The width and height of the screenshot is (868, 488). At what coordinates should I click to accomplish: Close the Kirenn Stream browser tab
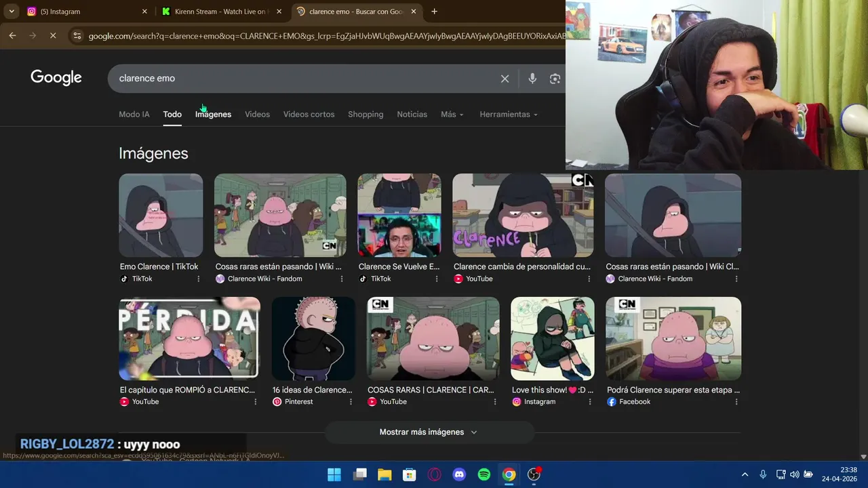[279, 12]
